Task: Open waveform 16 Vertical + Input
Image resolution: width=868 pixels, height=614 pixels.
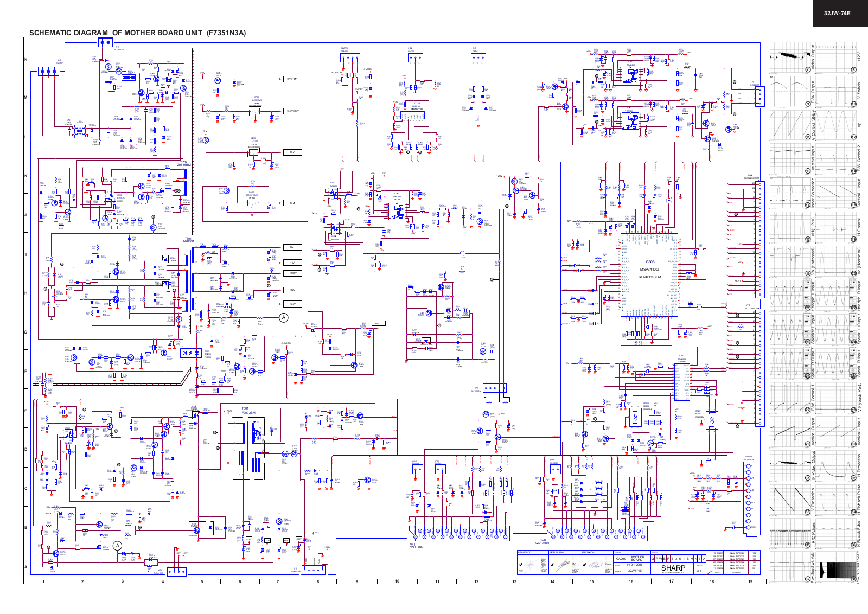Action: click(x=837, y=193)
